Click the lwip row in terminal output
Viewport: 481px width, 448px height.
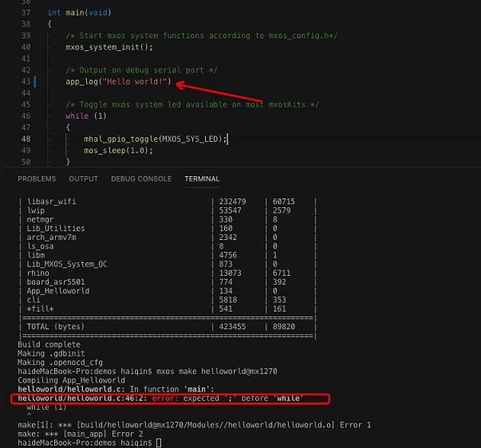(x=168, y=210)
